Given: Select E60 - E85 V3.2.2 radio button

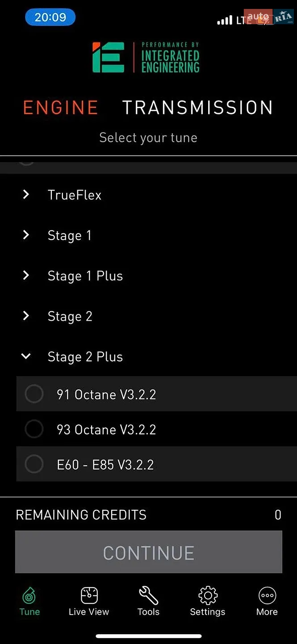Looking at the screenshot, I should [x=34, y=464].
